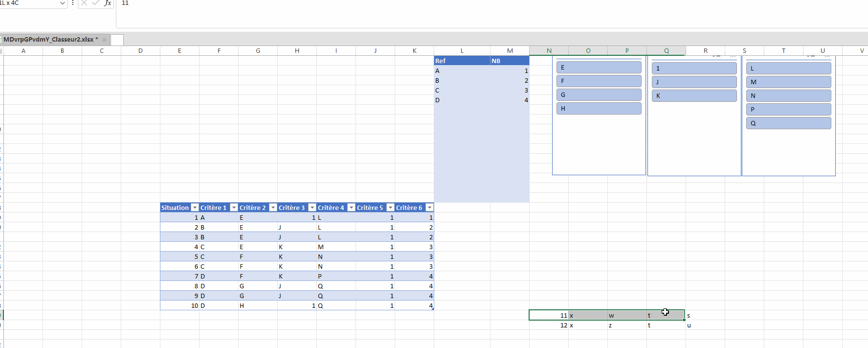The image size is (868, 348).
Task: Toggle slicer item Q in the right slicer
Action: tap(788, 123)
